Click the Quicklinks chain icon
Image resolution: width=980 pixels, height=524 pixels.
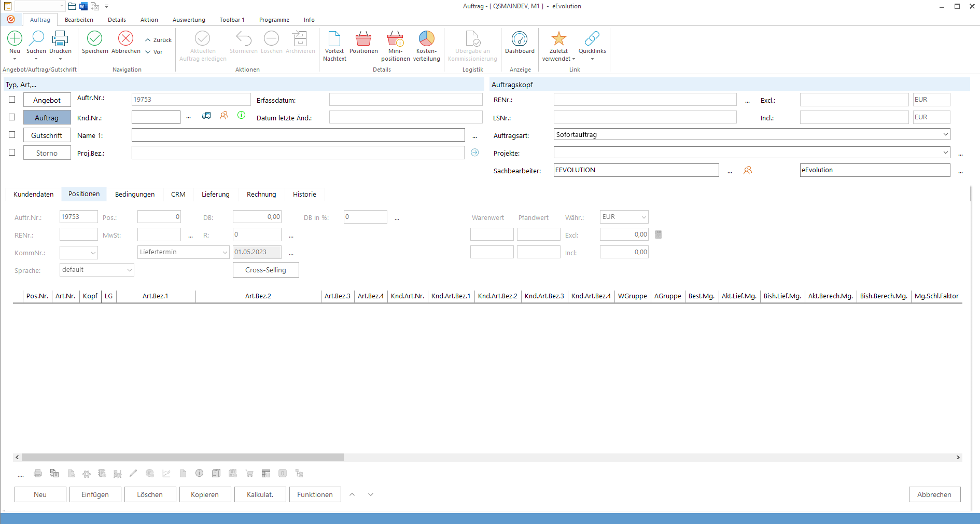[x=592, y=38]
